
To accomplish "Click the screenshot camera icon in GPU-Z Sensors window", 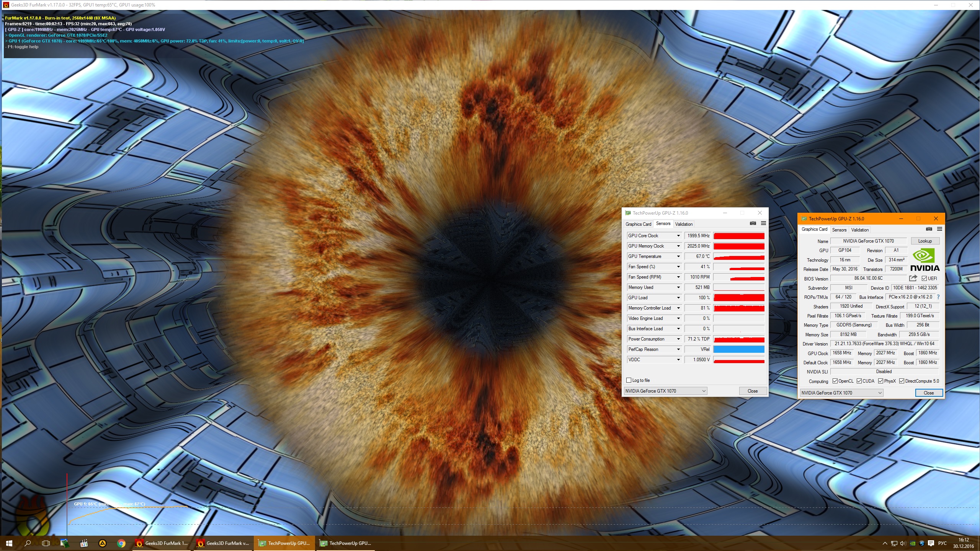I will (x=753, y=223).
